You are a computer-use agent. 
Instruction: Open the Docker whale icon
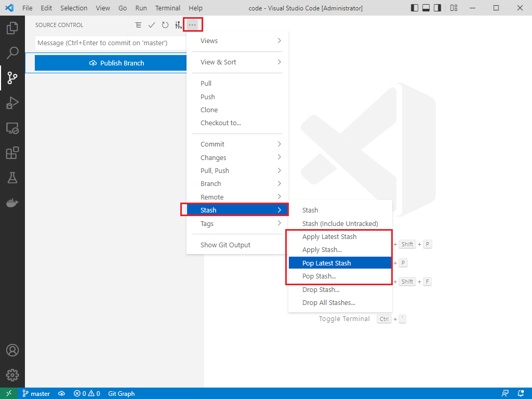pyautogui.click(x=12, y=203)
